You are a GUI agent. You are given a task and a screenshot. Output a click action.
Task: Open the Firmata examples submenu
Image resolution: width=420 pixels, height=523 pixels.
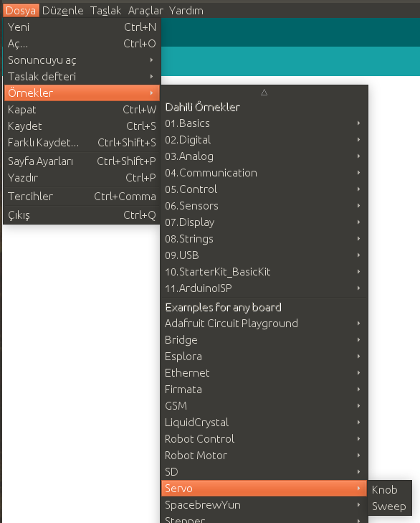pyautogui.click(x=264, y=390)
